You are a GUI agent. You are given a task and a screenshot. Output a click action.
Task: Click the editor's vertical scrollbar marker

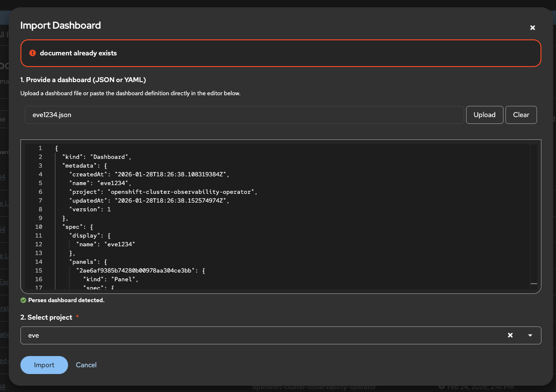click(534, 283)
